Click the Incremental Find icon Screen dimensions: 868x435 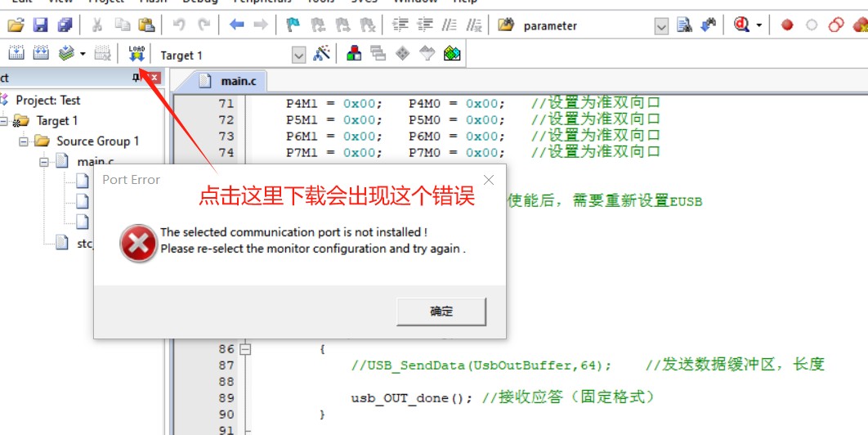click(x=709, y=25)
